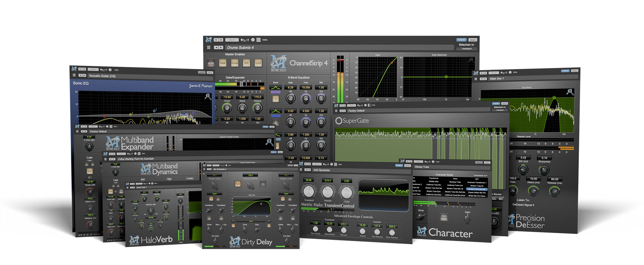Open hamburger menu in Sonic EQ window
Image resolution: width=644 pixels, height=265 pixels.
(x=74, y=75)
